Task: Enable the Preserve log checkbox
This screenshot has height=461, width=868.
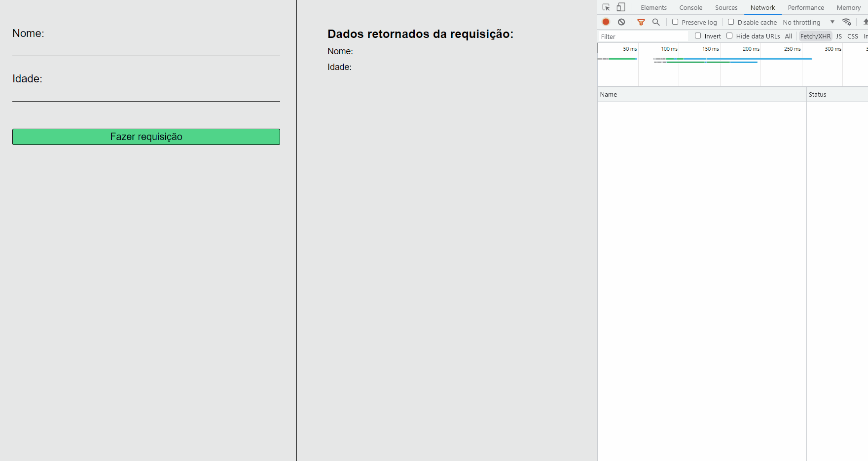Action: [x=674, y=22]
